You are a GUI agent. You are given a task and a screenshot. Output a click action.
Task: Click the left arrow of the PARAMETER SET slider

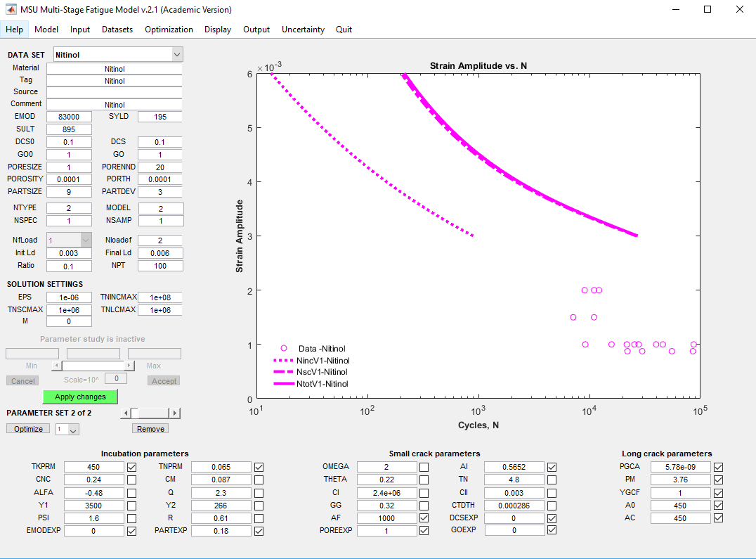point(126,413)
